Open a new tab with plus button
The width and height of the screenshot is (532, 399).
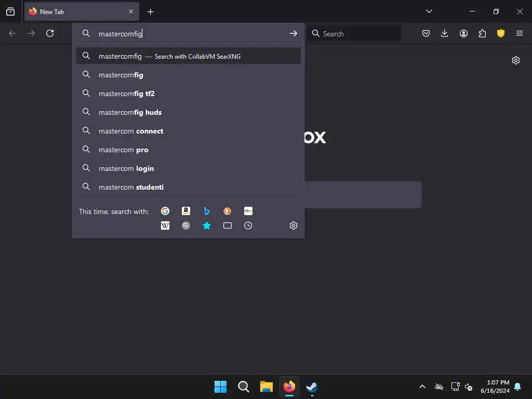coord(150,12)
